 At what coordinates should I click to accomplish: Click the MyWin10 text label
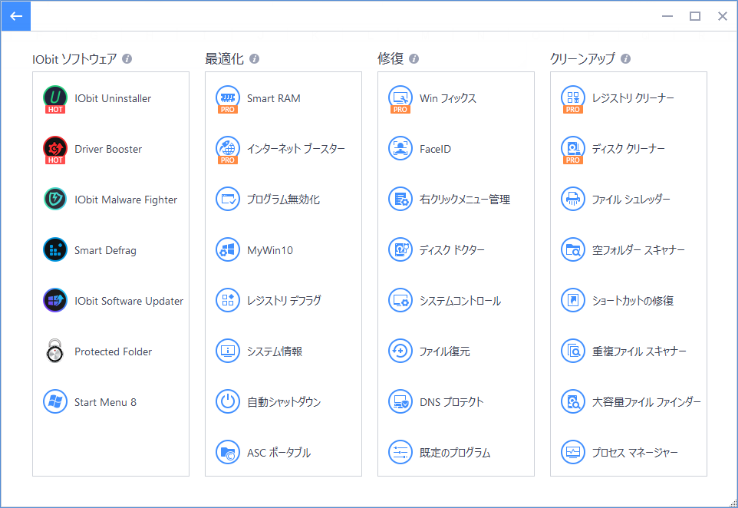click(x=270, y=250)
